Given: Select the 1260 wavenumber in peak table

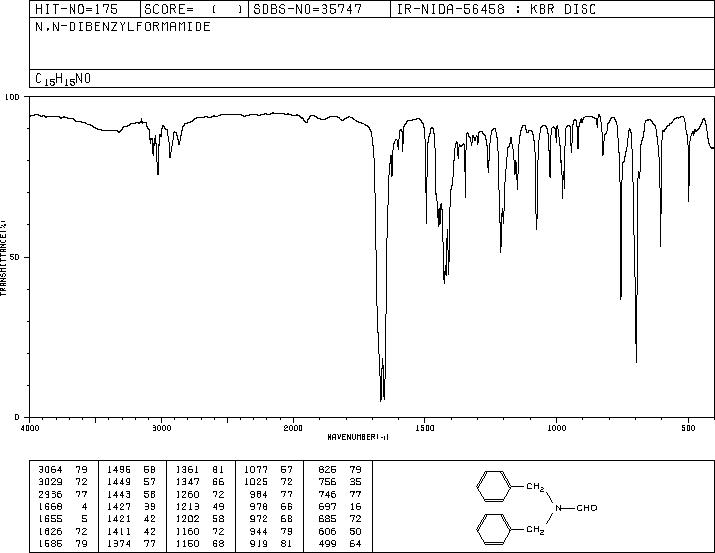Looking at the screenshot, I should pos(188,494).
